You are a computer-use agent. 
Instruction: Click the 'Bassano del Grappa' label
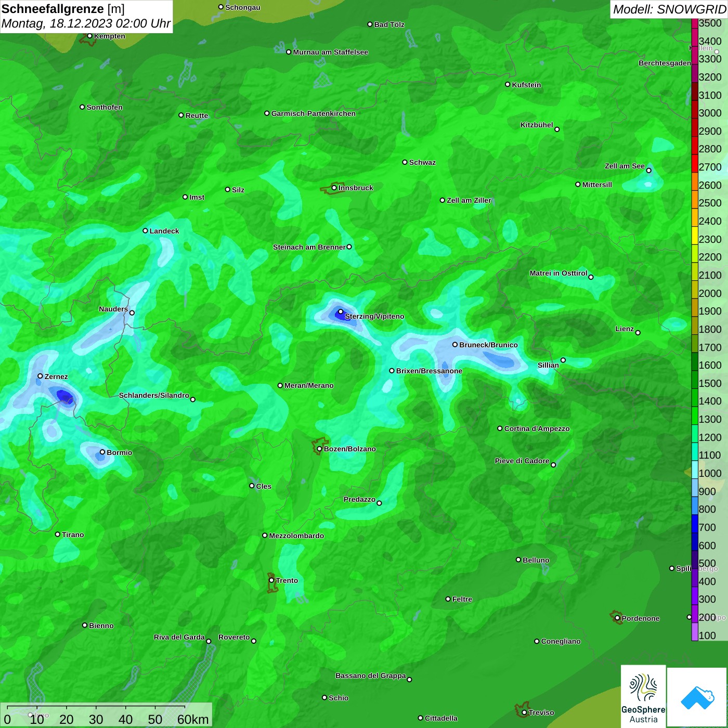click(371, 675)
